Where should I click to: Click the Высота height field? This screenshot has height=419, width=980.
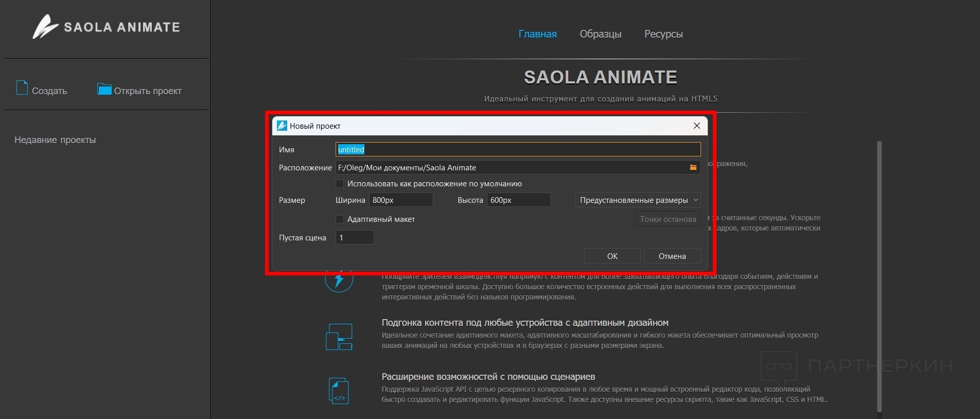(518, 200)
